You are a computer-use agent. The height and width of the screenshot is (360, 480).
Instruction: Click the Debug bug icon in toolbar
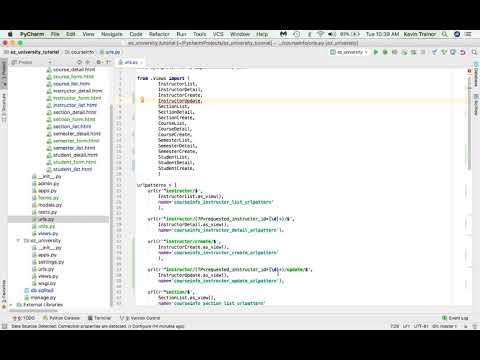[x=385, y=52]
